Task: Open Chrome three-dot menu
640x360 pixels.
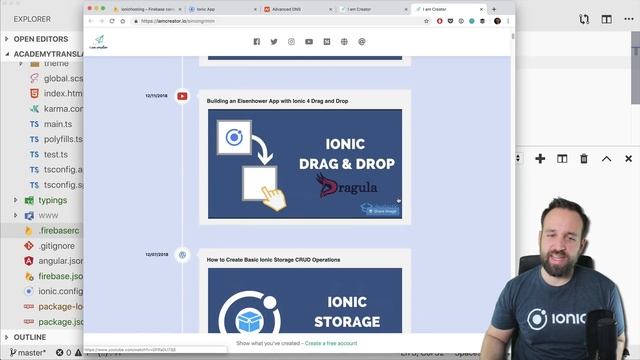Action: 508,21
